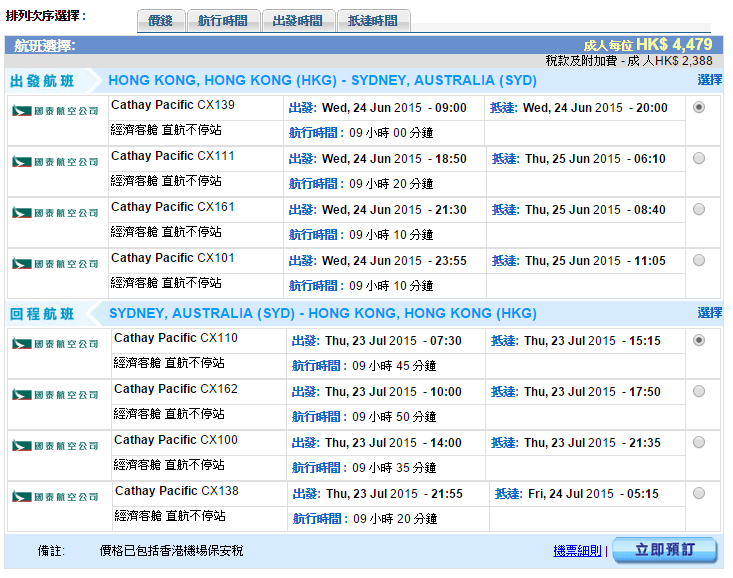This screenshot has height=578, width=733.
Task: Select return flight CX162 radio button
Action: point(698,391)
